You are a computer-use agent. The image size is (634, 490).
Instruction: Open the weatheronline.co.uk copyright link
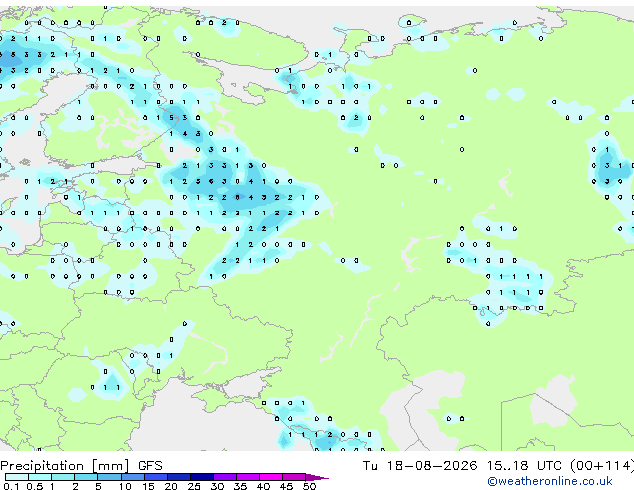pyautogui.click(x=550, y=481)
